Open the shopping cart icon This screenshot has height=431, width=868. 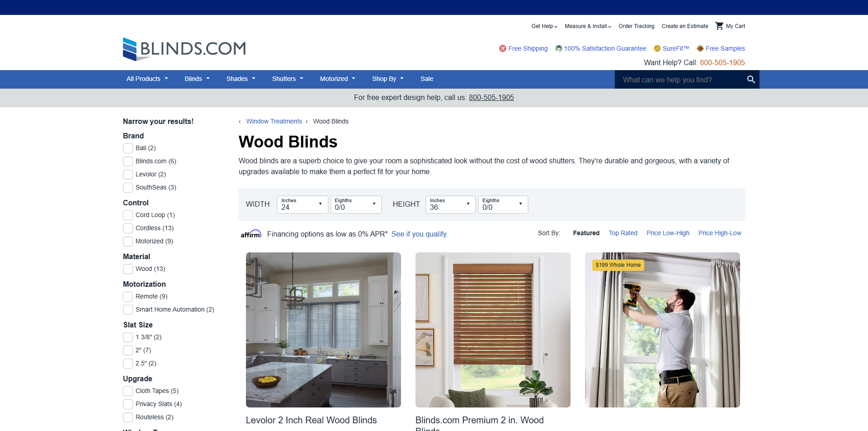(719, 26)
